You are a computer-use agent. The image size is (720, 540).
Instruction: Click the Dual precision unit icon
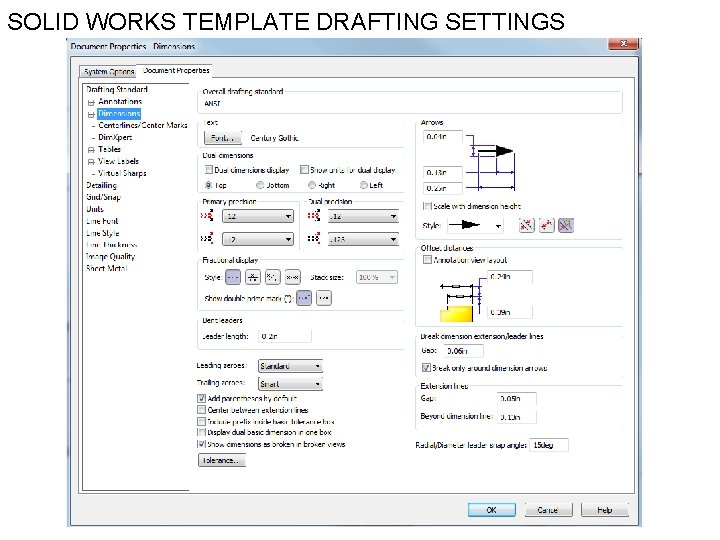click(x=314, y=215)
